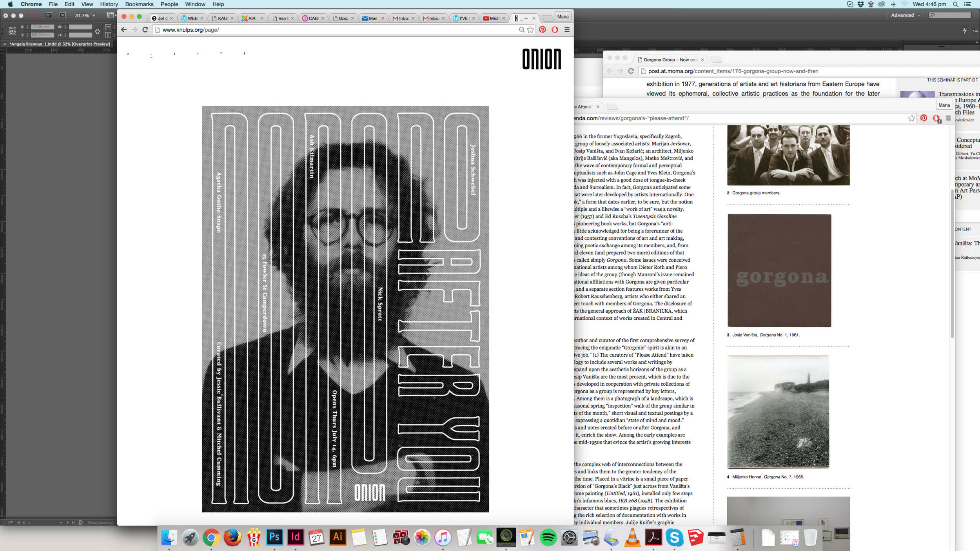Switch to the WEB WordPress tab

(191, 18)
